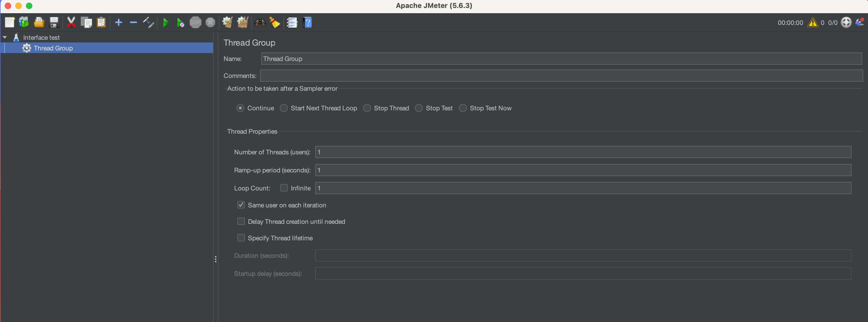Open the Search binoculars tool
Image resolution: width=868 pixels, height=322 pixels.
(260, 23)
